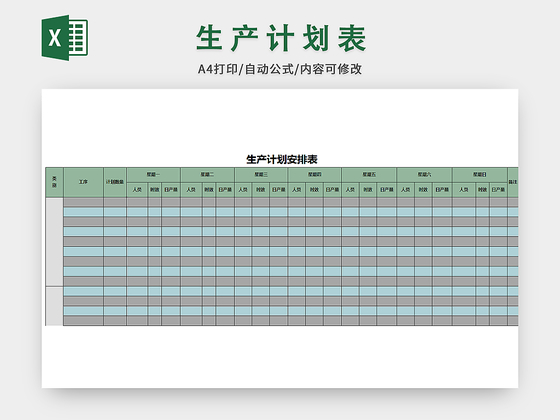Click the green Excel logo icon
This screenshot has width=560, height=420.
click(65, 38)
